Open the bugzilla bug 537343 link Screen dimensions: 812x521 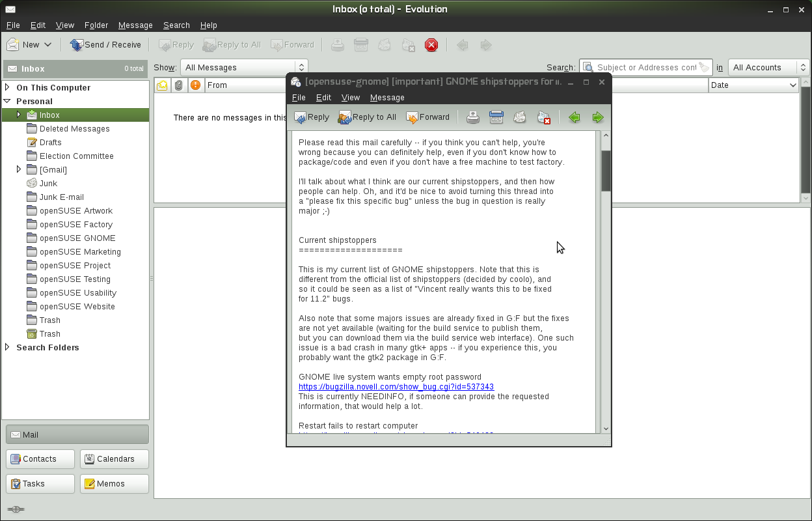[396, 387]
